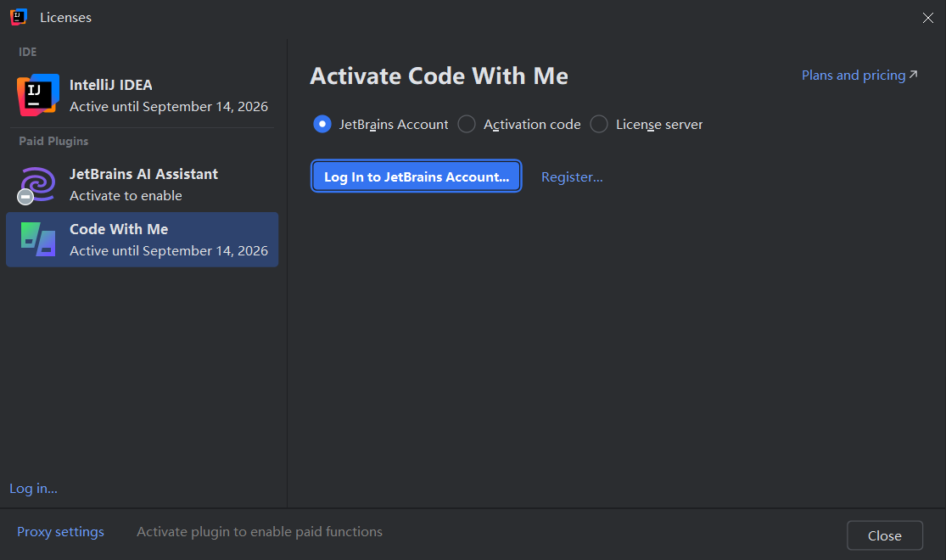Open the Plans and pricing link
This screenshot has height=560, width=946.
click(853, 75)
